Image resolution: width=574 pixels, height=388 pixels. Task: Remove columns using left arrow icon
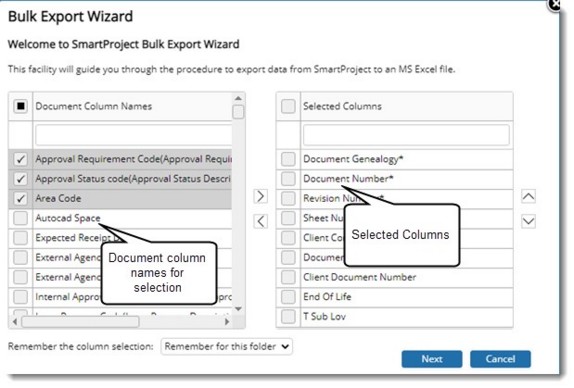point(260,221)
